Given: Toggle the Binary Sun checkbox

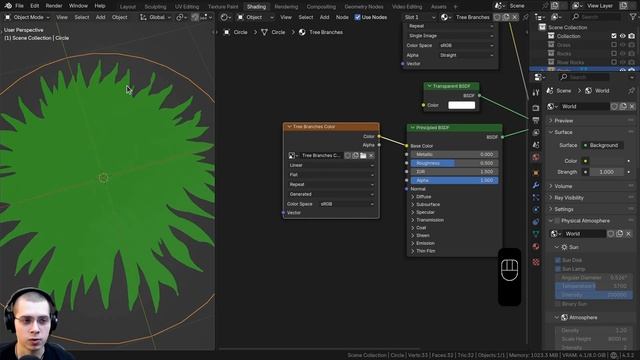Looking at the screenshot, I should tap(558, 304).
